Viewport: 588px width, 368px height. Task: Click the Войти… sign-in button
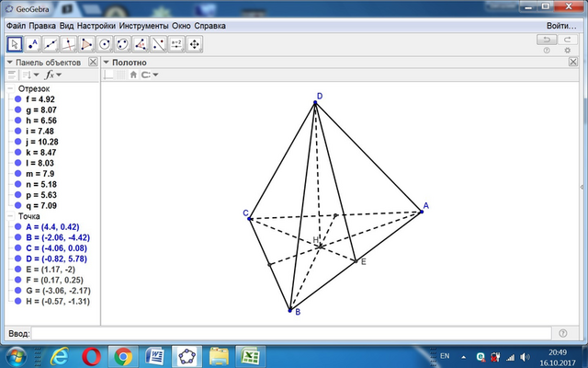[x=561, y=26]
